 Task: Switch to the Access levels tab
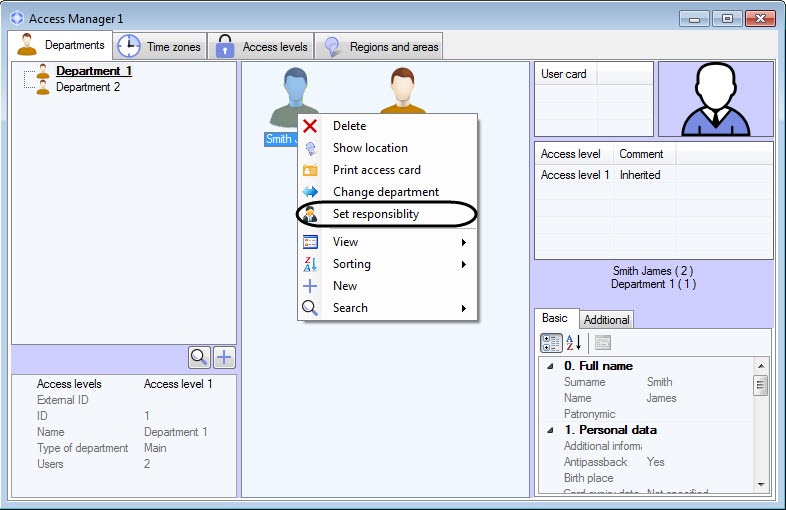[x=261, y=47]
